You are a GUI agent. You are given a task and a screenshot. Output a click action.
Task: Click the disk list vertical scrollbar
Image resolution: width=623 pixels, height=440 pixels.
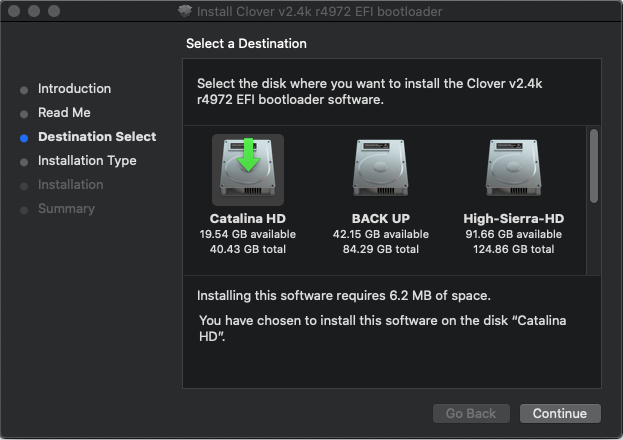pyautogui.click(x=594, y=166)
